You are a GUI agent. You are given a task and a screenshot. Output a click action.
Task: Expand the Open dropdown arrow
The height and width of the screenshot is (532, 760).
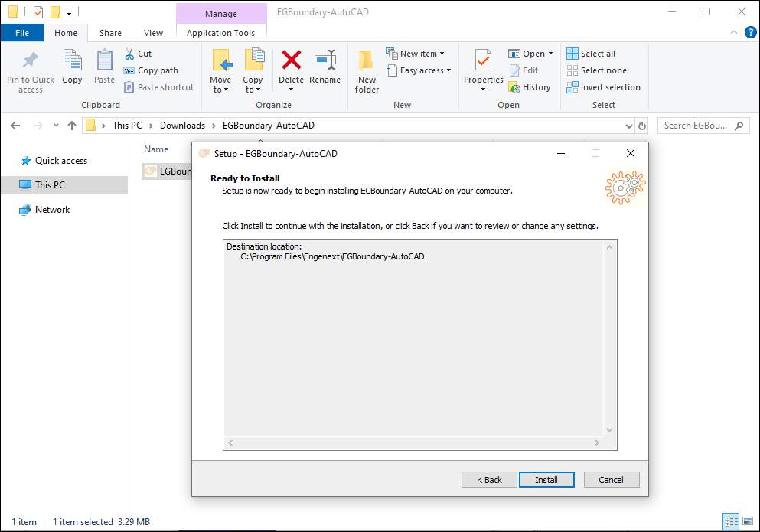point(550,54)
